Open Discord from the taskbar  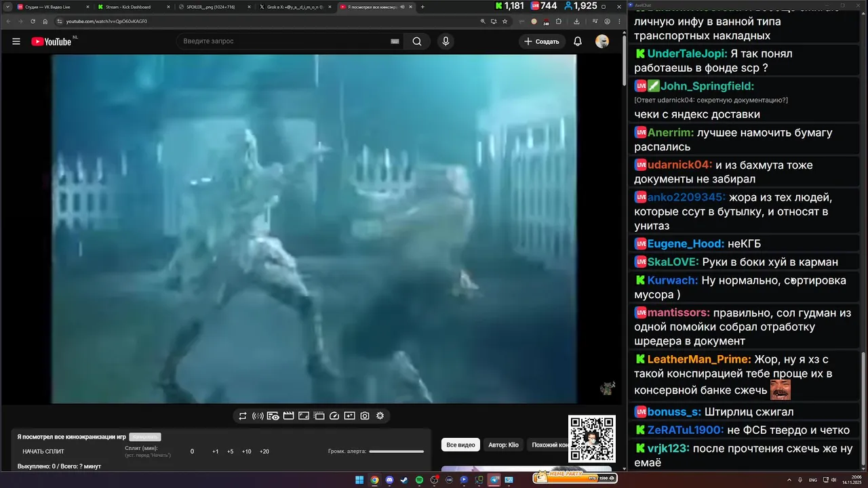pyautogui.click(x=389, y=480)
